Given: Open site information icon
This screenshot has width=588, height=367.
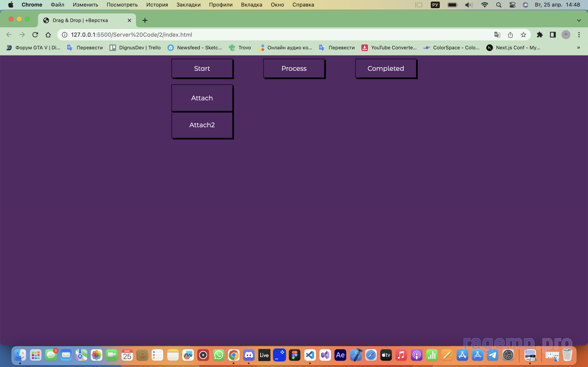Looking at the screenshot, I should click(65, 35).
